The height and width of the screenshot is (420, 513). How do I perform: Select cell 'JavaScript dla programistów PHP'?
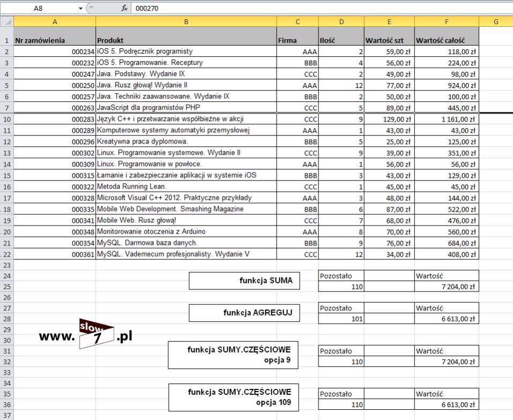point(186,108)
